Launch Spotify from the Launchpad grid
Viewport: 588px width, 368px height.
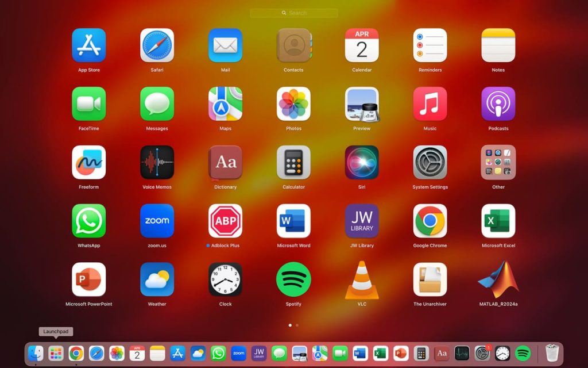(x=293, y=279)
